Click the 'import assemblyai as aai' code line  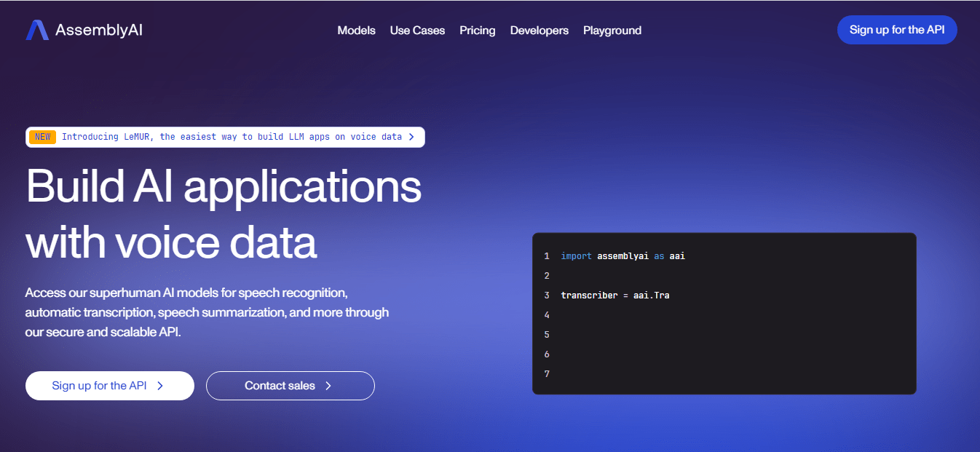[623, 256]
